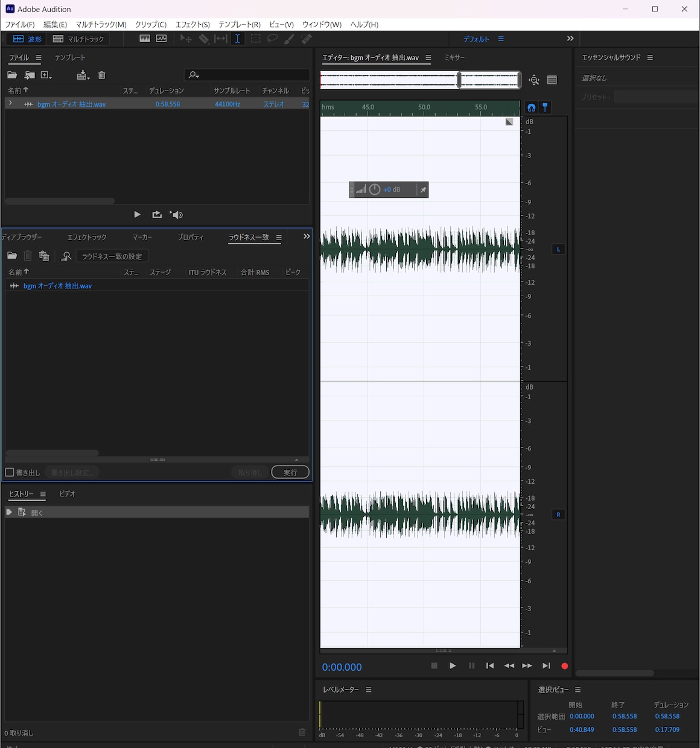Screen dimensions: 700x748
Task: Click the overview navigator zoom range handle
Action: [459, 80]
